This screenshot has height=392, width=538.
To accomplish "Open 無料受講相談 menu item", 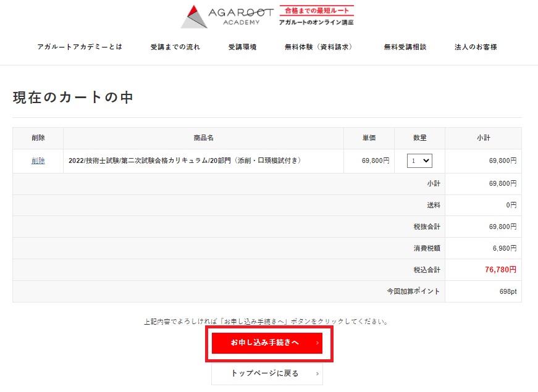I will 405,47.
